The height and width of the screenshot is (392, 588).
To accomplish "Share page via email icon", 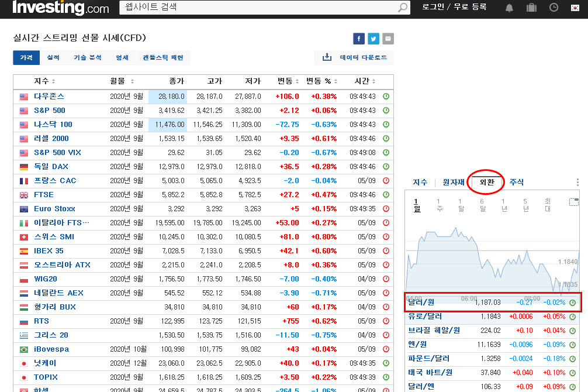I will [x=388, y=38].
